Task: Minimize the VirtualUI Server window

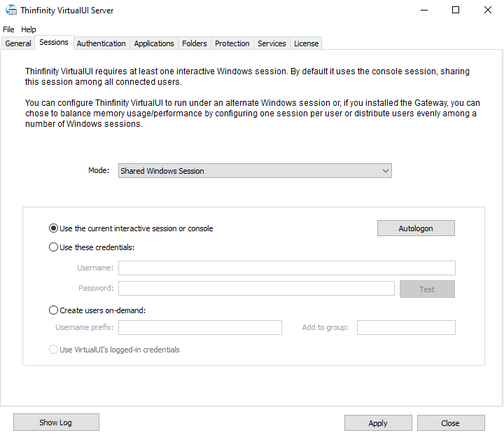Action: [424, 10]
